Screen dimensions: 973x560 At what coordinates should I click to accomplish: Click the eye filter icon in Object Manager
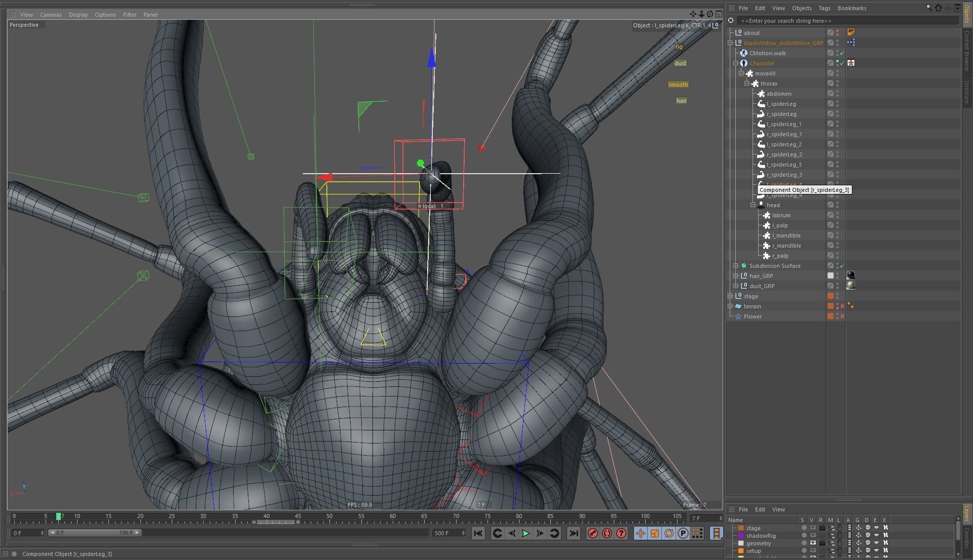pos(948,8)
